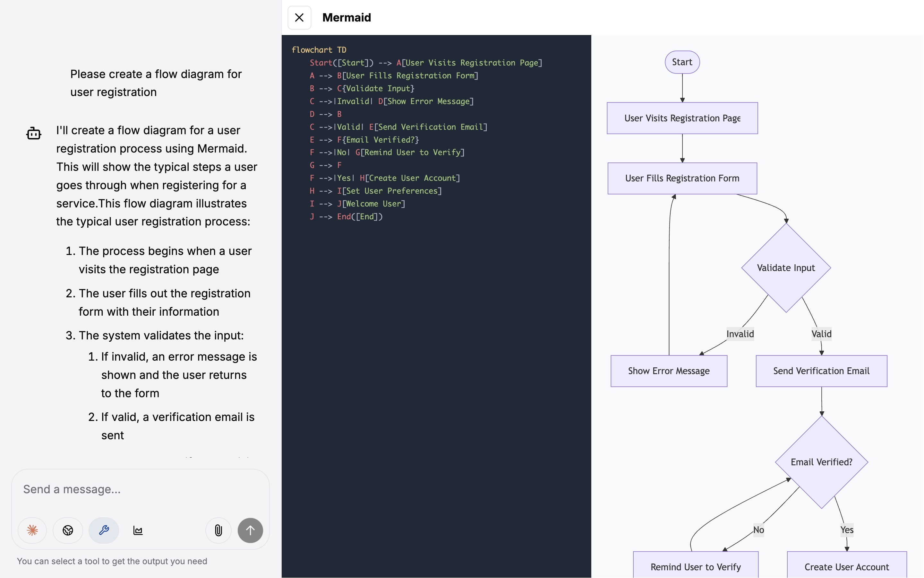The height and width of the screenshot is (578, 924).
Task: Click the user message about user registration
Action: point(156,83)
